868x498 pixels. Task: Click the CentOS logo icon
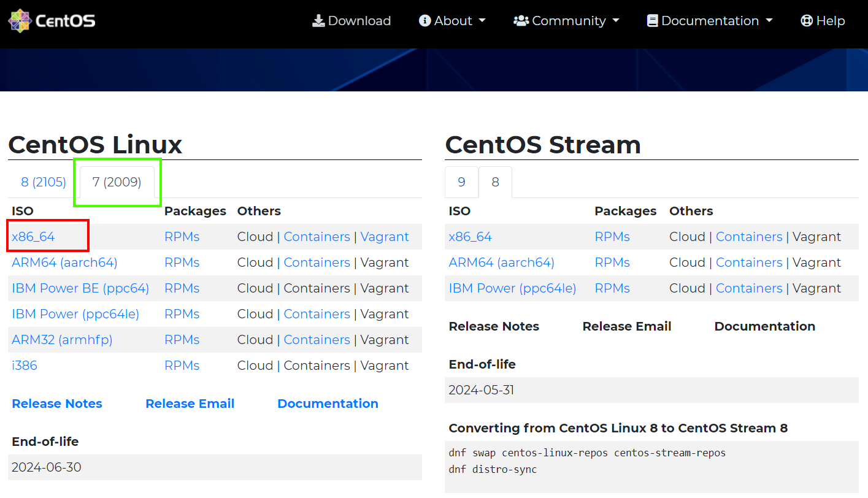tap(20, 21)
